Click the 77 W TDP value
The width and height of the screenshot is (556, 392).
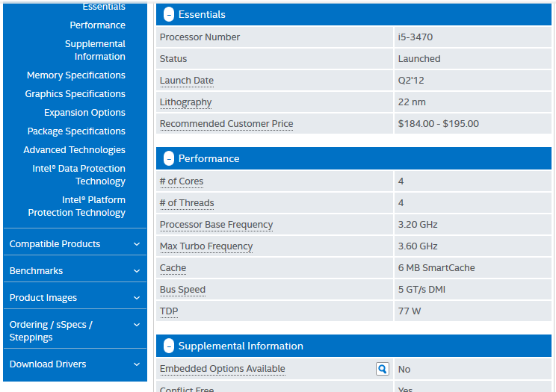(x=410, y=311)
